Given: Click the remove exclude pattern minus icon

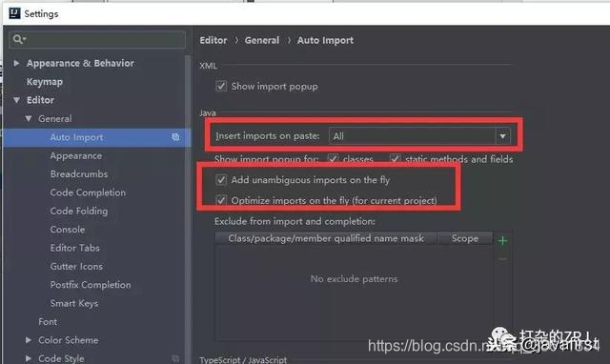Looking at the screenshot, I should pyautogui.click(x=502, y=259).
